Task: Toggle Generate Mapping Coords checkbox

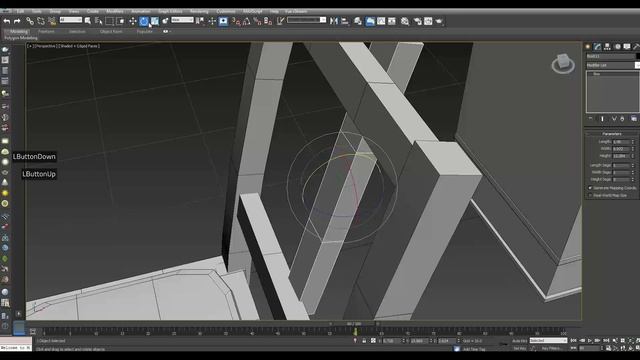Action: click(x=590, y=188)
